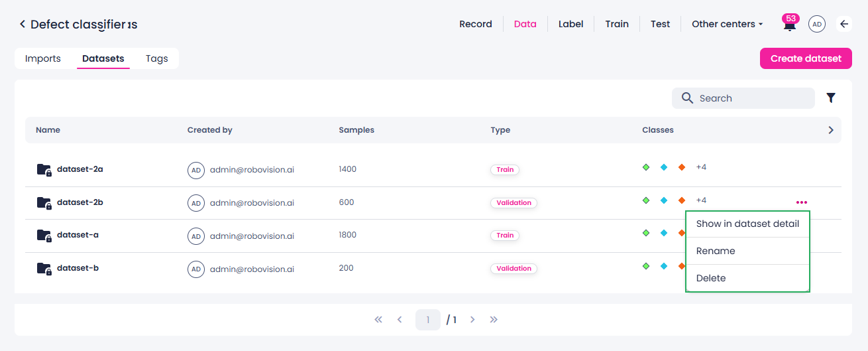868x351 pixels.
Task: Focus the Search input field
Action: point(743,98)
